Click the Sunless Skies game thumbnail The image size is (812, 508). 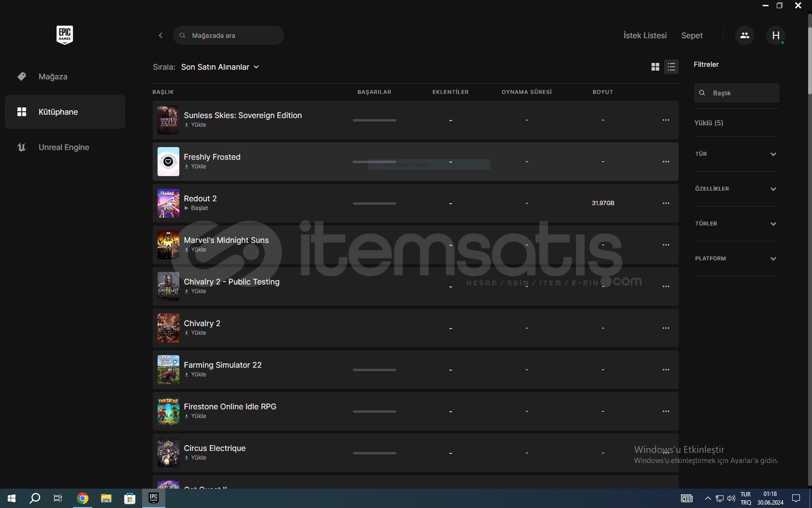point(168,120)
